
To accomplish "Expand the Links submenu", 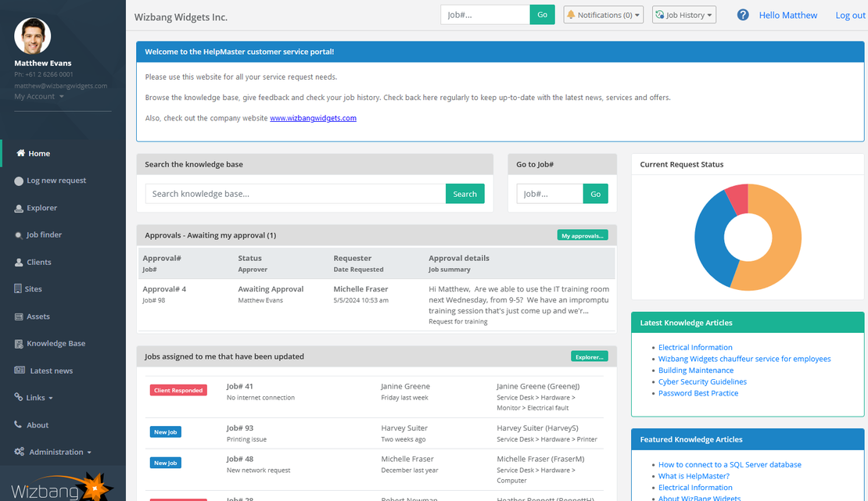I will (x=34, y=398).
